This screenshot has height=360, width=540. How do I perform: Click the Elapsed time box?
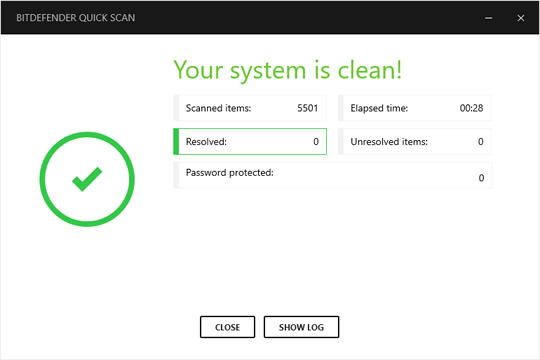(415, 108)
